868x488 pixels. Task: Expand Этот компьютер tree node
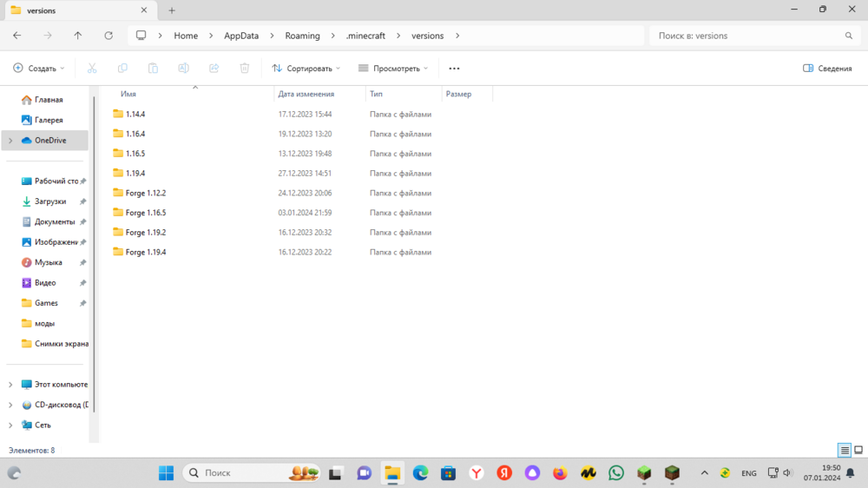pos(10,385)
